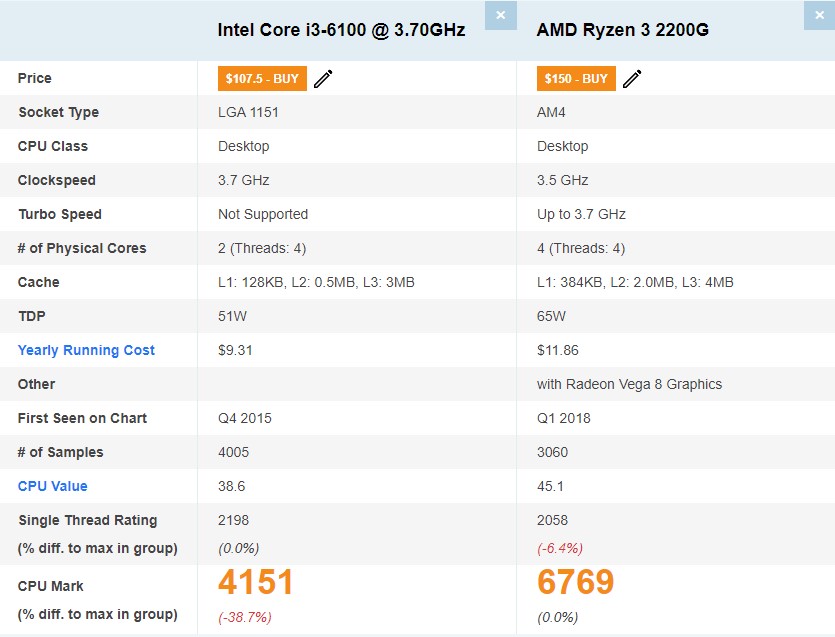The image size is (835, 637).
Task: Click the Up to 3.7 GHz cell
Action: pyautogui.click(x=581, y=214)
